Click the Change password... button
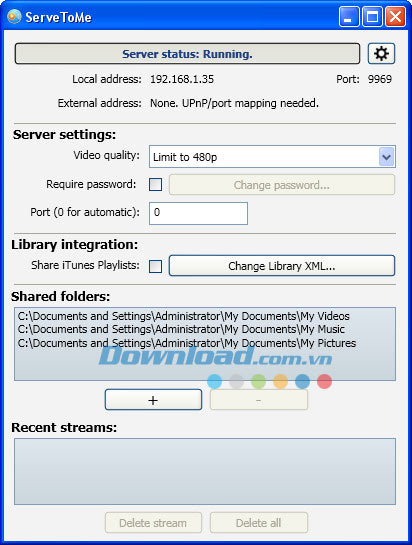 pyautogui.click(x=282, y=185)
